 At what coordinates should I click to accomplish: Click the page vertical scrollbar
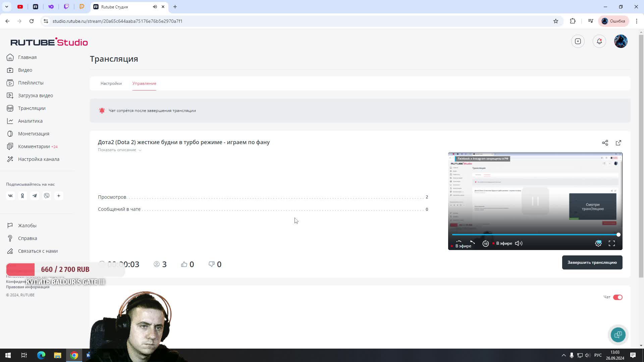pos(641,156)
